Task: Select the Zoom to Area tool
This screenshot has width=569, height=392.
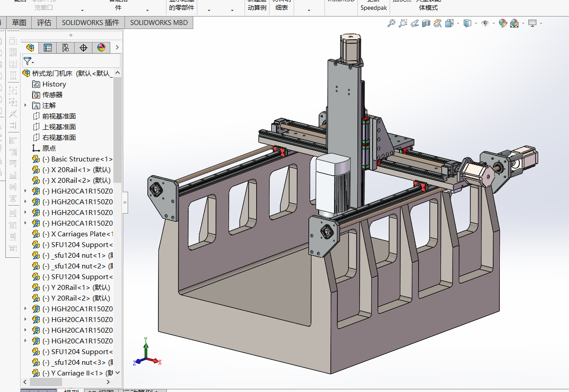Action: pos(403,23)
